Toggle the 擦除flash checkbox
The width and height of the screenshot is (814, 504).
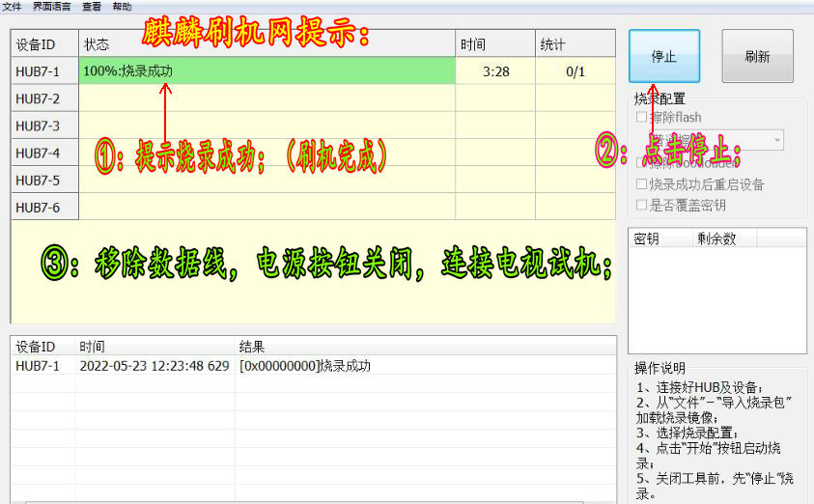(x=642, y=118)
